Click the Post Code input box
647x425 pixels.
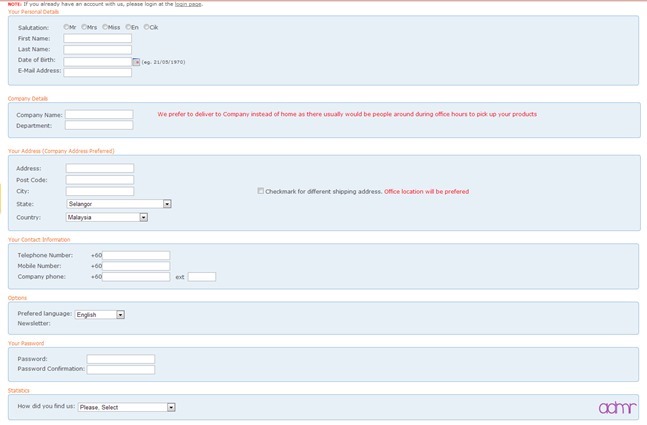point(100,179)
